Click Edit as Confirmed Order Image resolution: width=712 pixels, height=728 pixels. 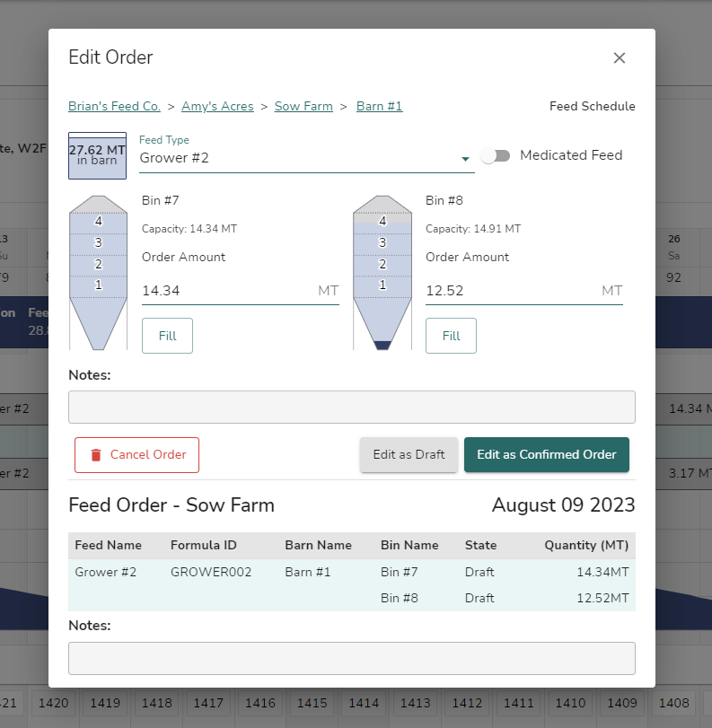tap(546, 455)
